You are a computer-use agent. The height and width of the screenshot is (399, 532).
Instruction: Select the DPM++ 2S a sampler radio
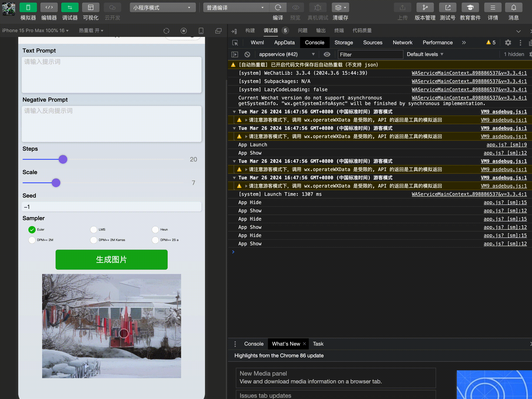[x=155, y=240]
